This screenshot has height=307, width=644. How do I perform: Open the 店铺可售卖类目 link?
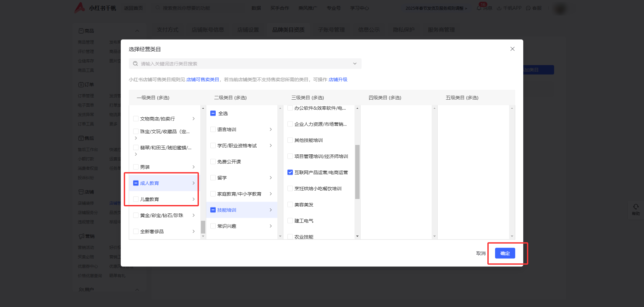pos(203,80)
